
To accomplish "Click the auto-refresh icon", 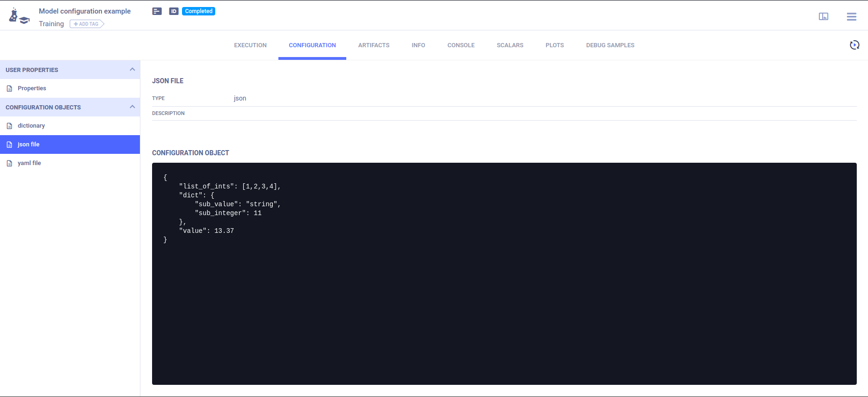I will [854, 45].
